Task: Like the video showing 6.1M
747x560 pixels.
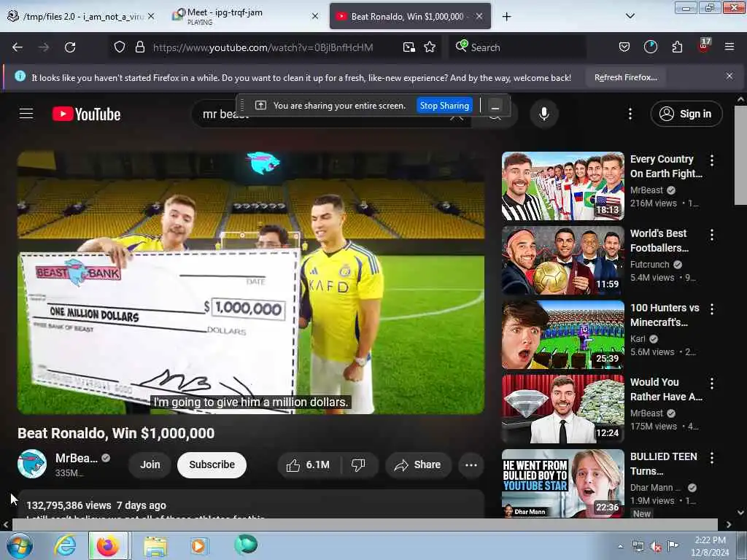Action: pos(309,464)
